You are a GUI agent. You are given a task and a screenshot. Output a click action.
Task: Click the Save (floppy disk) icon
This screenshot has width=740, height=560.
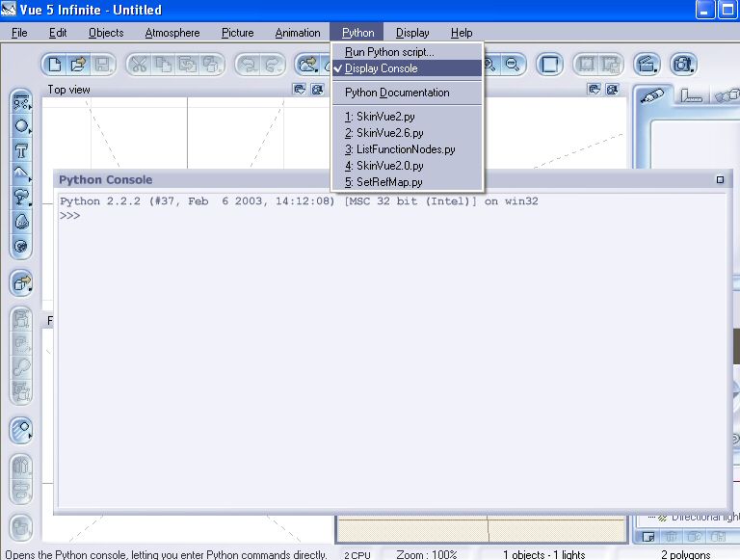coord(102,65)
